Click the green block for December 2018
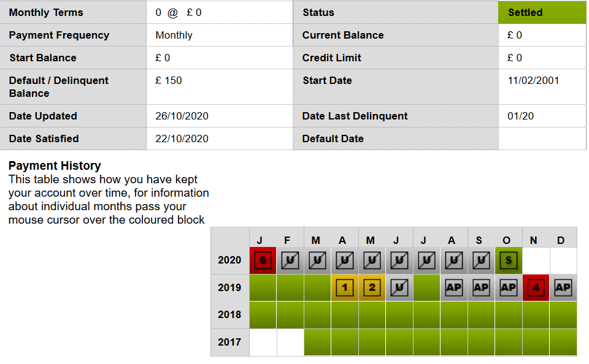The height and width of the screenshot is (364, 589). coord(563,315)
